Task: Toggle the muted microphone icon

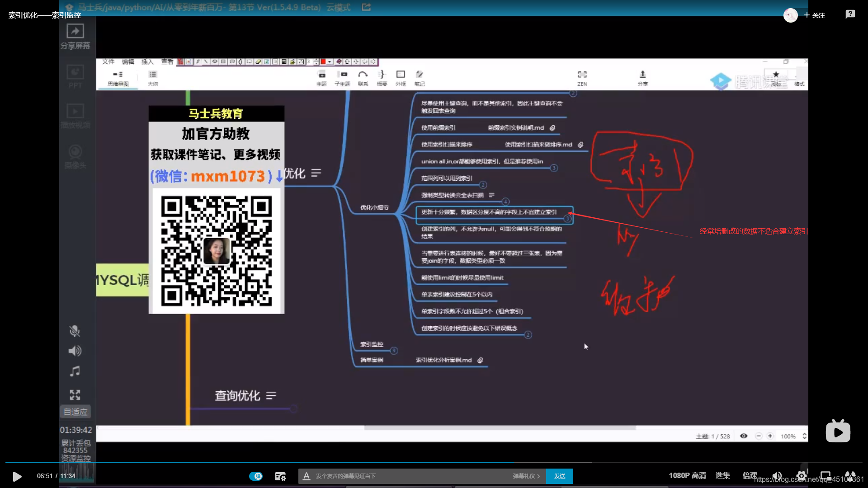Action: pyautogui.click(x=75, y=331)
